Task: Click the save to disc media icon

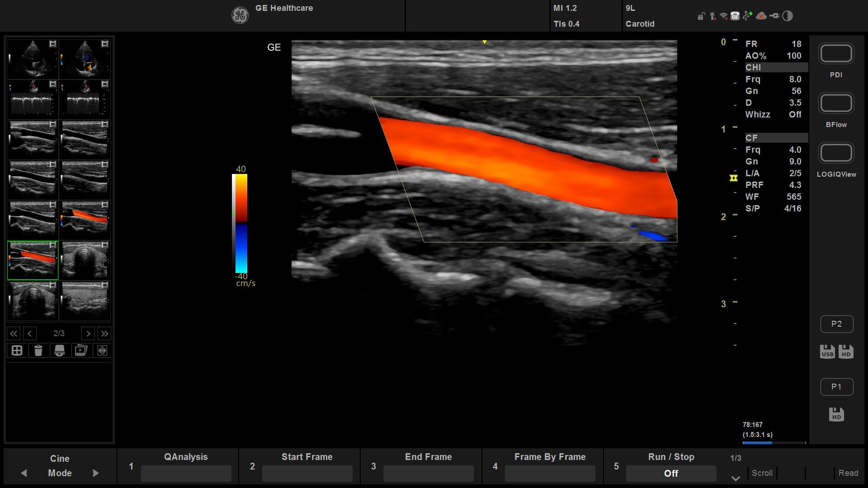Action: click(x=59, y=351)
